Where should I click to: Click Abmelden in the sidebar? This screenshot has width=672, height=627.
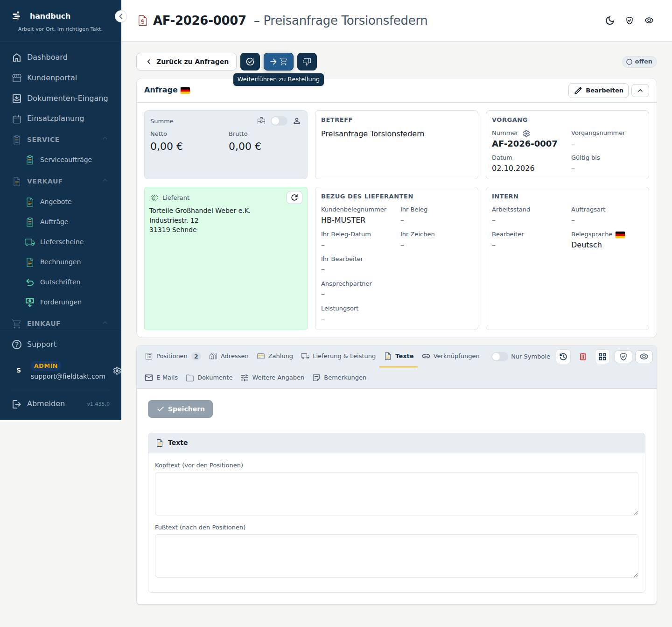(x=46, y=404)
